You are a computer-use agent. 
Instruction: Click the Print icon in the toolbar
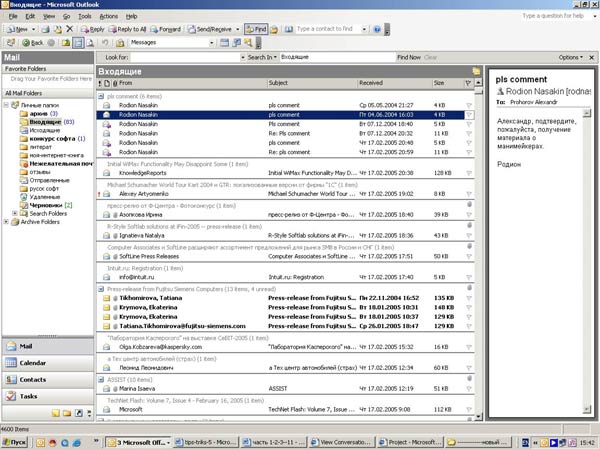coord(46,30)
